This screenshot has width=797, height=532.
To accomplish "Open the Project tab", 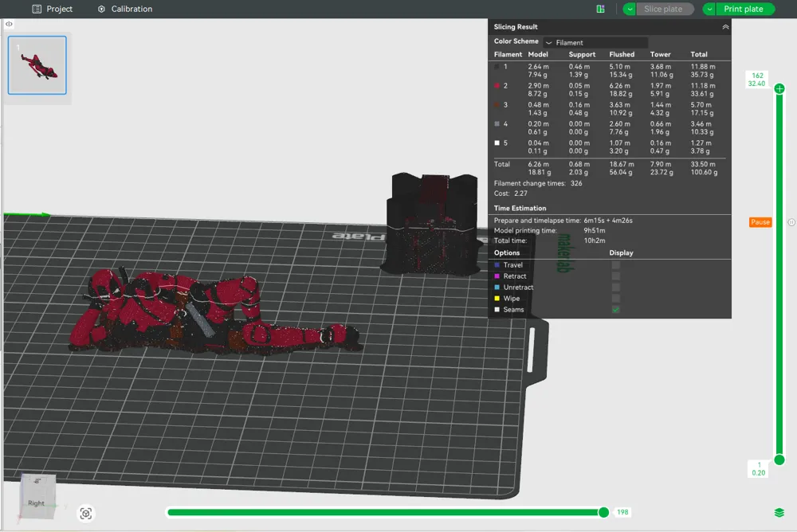I will tap(53, 9).
